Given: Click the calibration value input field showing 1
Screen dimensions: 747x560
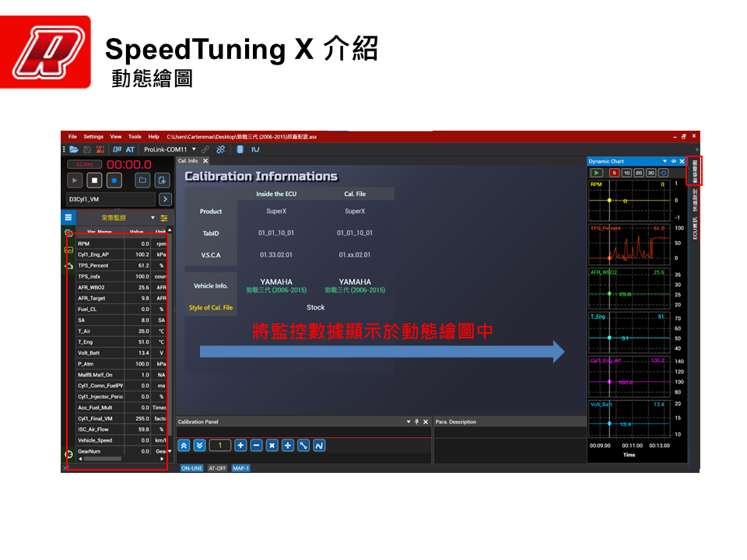Looking at the screenshot, I should pyautogui.click(x=220, y=446).
